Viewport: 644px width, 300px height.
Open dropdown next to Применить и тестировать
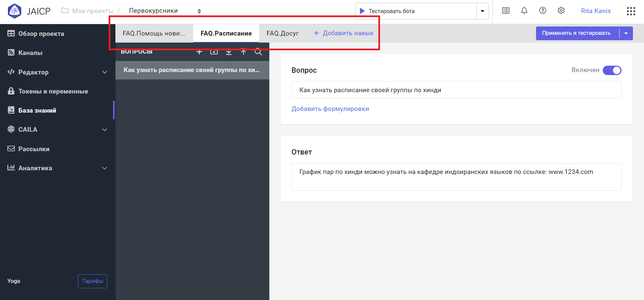click(x=626, y=33)
